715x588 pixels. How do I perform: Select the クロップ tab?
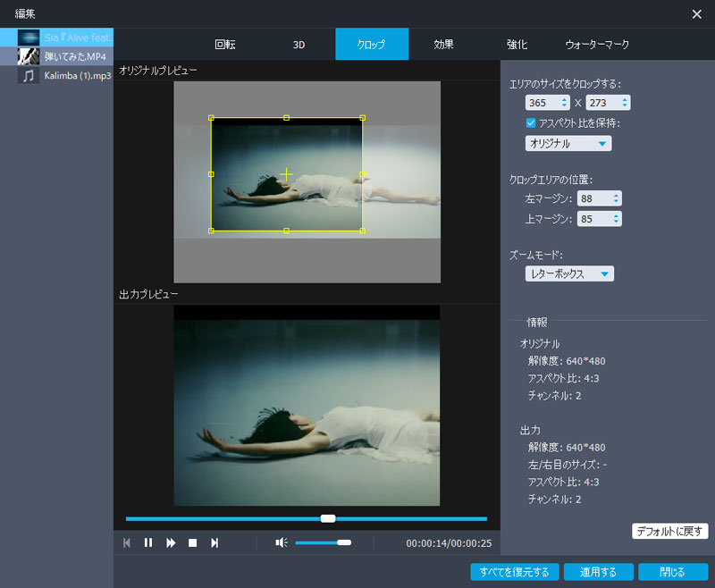[372, 44]
